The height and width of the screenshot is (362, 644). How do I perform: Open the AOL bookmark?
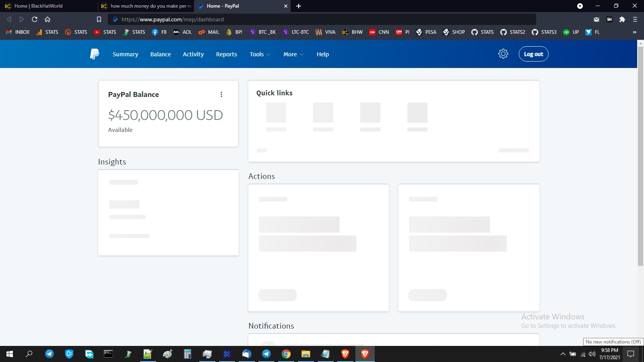(182, 32)
